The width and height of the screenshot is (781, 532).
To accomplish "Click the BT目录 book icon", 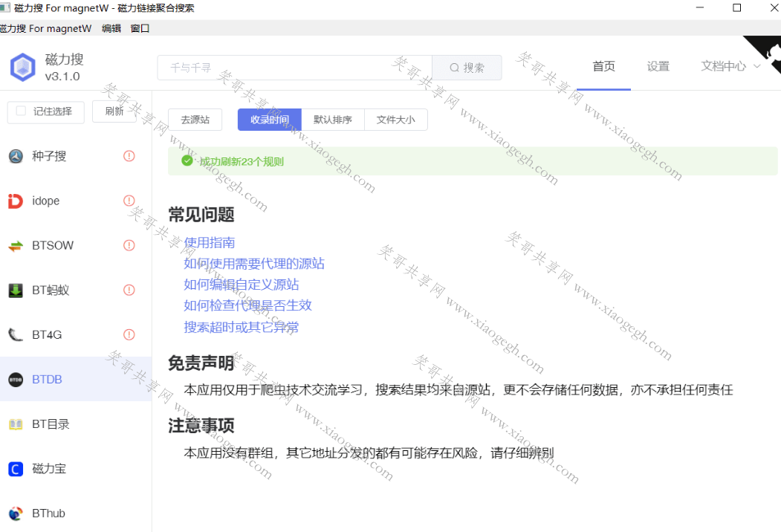I will point(16,424).
